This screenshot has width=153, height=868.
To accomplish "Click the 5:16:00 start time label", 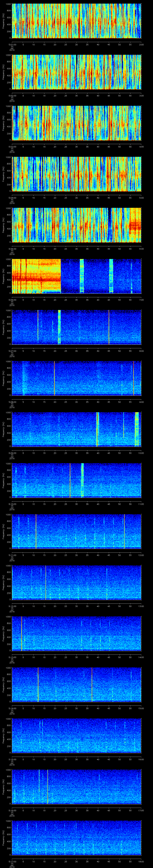I will pos(12,810).
